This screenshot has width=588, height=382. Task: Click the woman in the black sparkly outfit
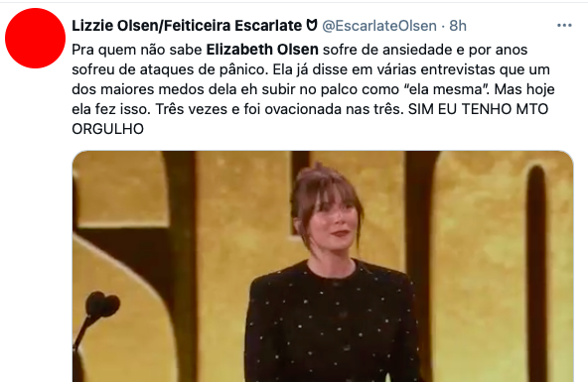click(332, 274)
